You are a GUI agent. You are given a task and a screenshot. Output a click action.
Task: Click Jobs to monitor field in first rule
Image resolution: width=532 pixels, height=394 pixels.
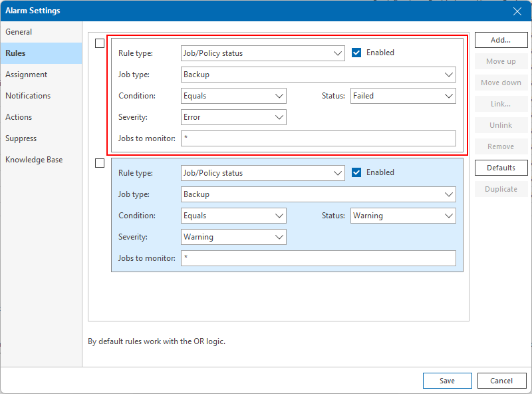click(x=318, y=138)
